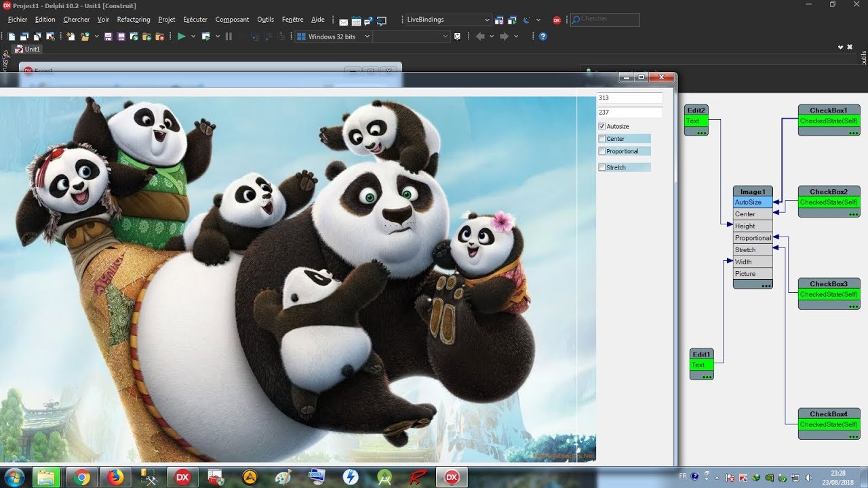The height and width of the screenshot is (488, 868).
Task: Click the Run without debugging icon
Action: pos(206,37)
